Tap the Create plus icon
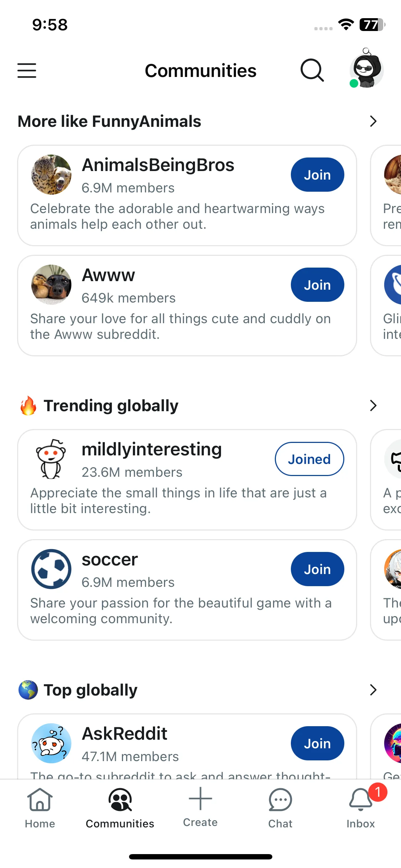Image resolution: width=401 pixels, height=868 pixels. (200, 799)
